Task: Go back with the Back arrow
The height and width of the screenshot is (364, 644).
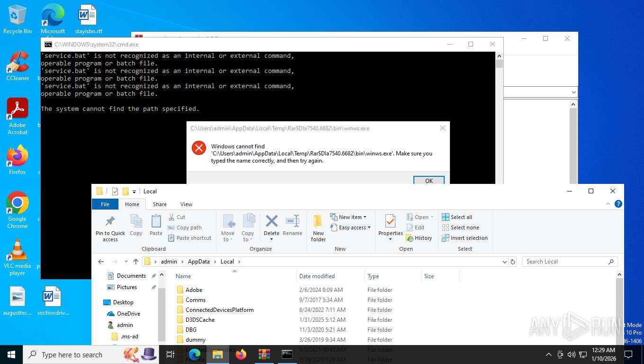Action: [x=101, y=262]
